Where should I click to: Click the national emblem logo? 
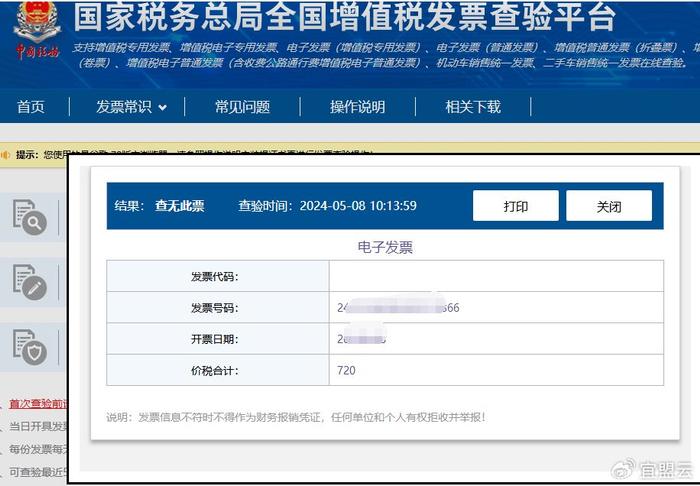[38, 21]
